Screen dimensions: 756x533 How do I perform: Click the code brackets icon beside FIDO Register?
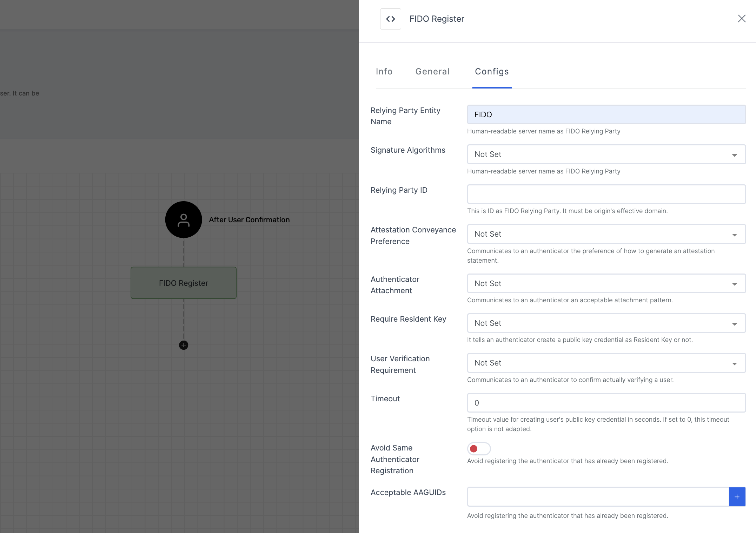pos(390,19)
